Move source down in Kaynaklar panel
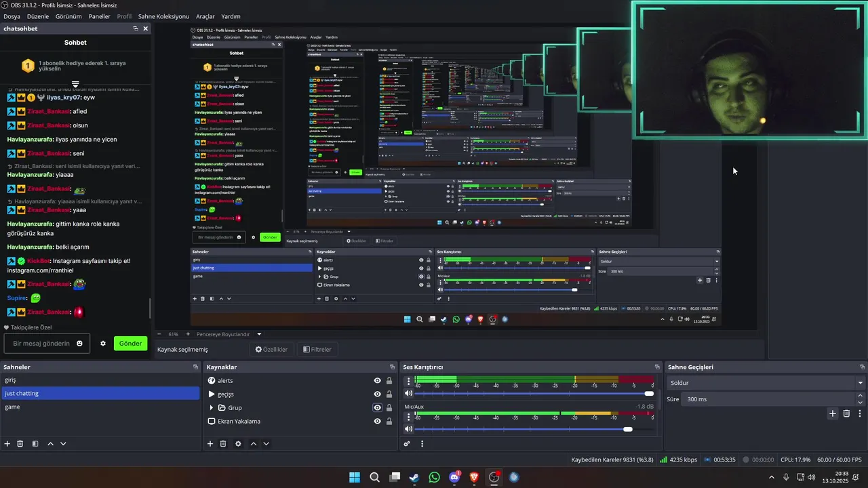The height and width of the screenshot is (488, 868). click(266, 444)
